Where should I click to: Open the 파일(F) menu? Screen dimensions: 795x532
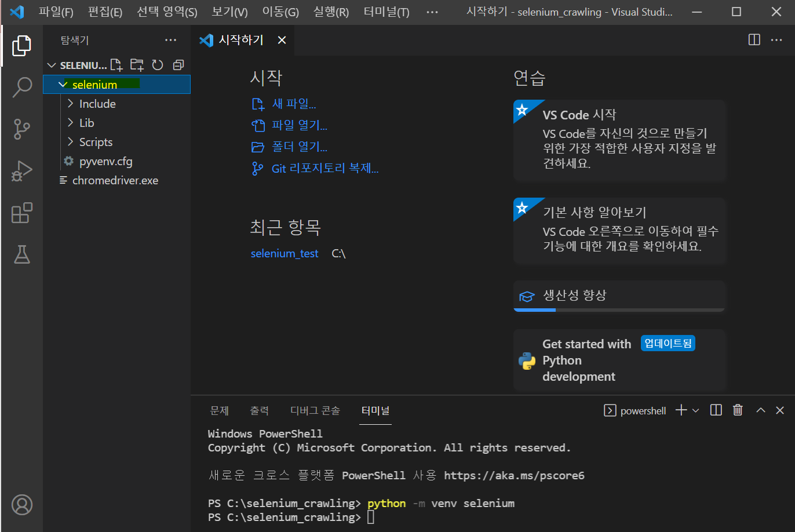point(56,12)
